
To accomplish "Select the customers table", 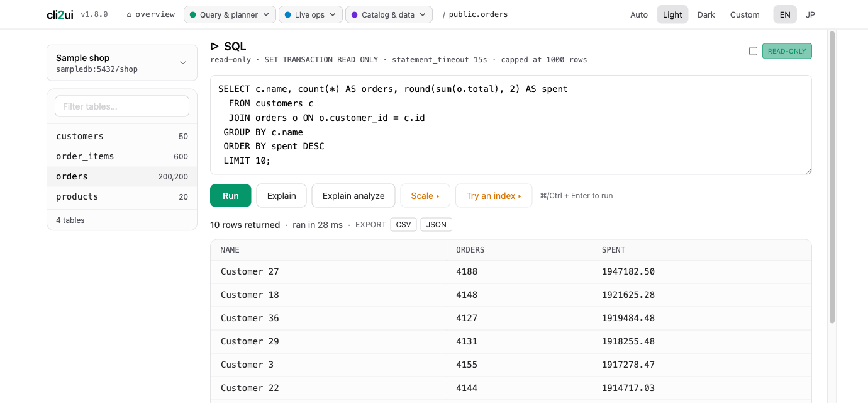I will [122, 136].
